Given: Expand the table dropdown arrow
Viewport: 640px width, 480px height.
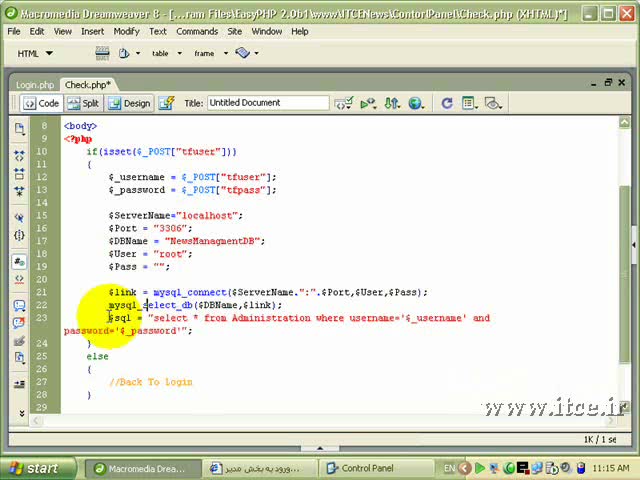Looking at the screenshot, I should point(180,53).
